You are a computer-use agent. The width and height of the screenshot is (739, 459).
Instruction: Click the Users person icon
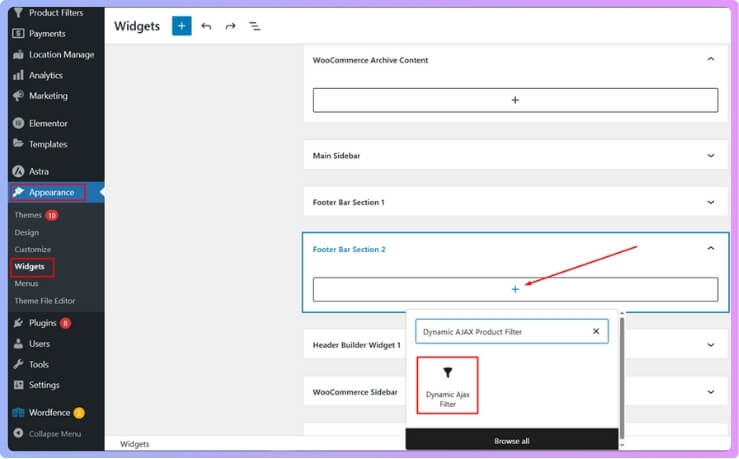pos(18,344)
